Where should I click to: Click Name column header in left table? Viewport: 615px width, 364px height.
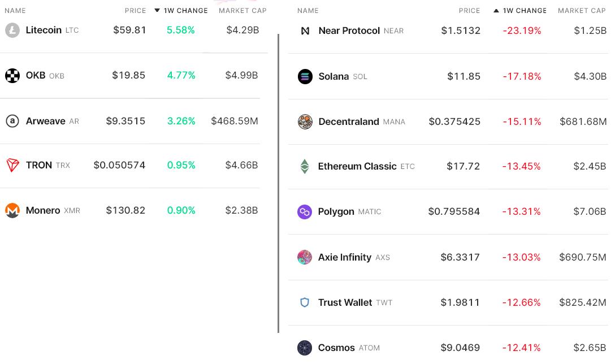coord(15,11)
